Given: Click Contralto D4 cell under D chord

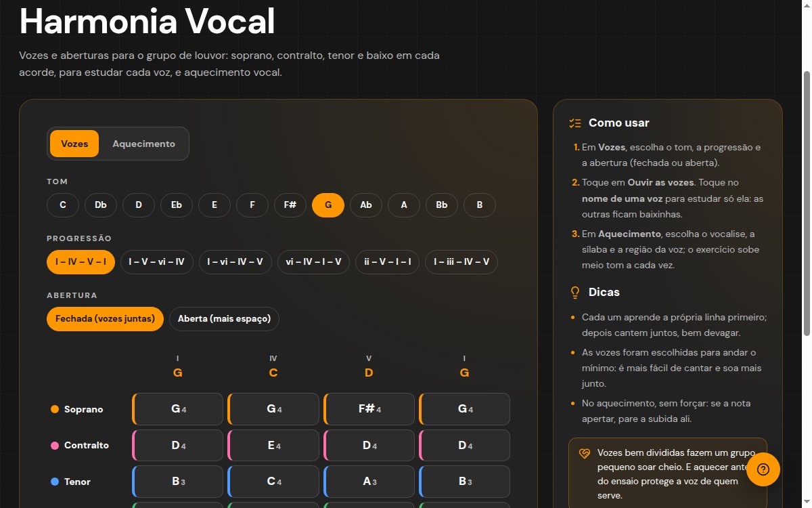Looking at the screenshot, I should click(x=369, y=446).
